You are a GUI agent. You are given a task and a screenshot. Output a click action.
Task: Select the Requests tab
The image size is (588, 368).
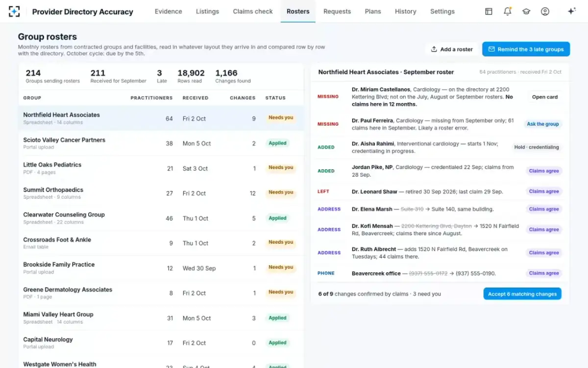pos(337,11)
